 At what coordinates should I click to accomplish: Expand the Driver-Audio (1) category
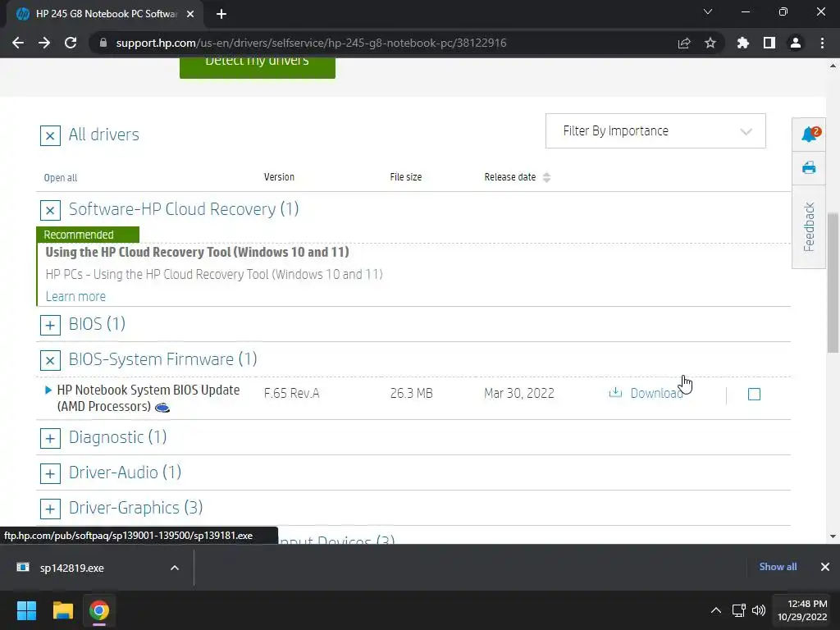50,473
